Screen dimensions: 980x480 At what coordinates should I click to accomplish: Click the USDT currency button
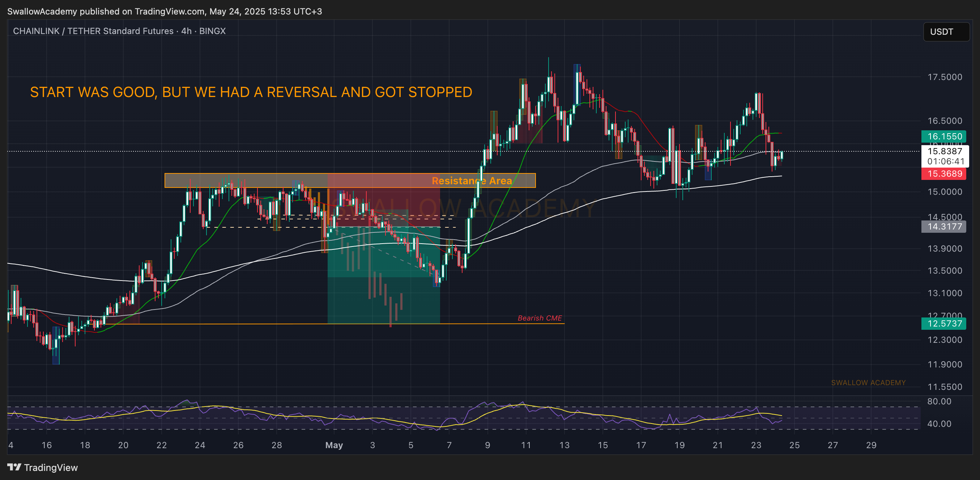[946, 31]
